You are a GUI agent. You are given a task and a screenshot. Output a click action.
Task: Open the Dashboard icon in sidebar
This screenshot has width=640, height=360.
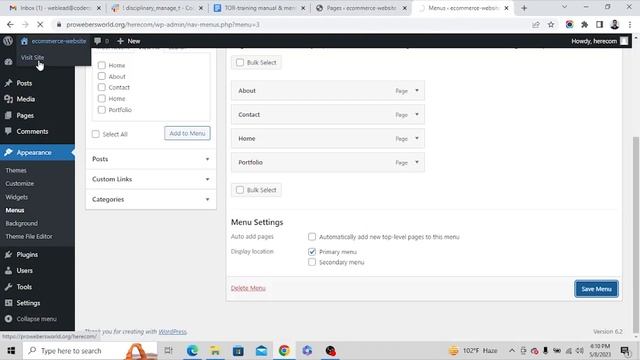8,62
